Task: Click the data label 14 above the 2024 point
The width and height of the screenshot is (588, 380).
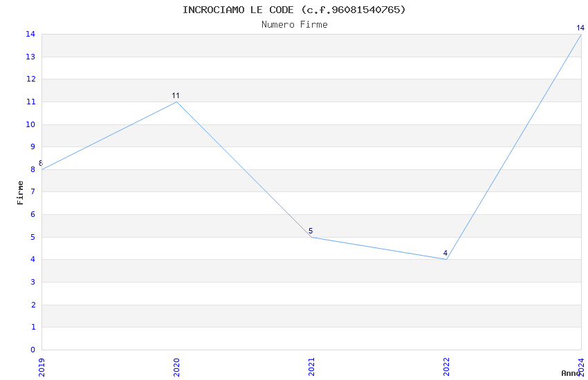Action: [580, 28]
